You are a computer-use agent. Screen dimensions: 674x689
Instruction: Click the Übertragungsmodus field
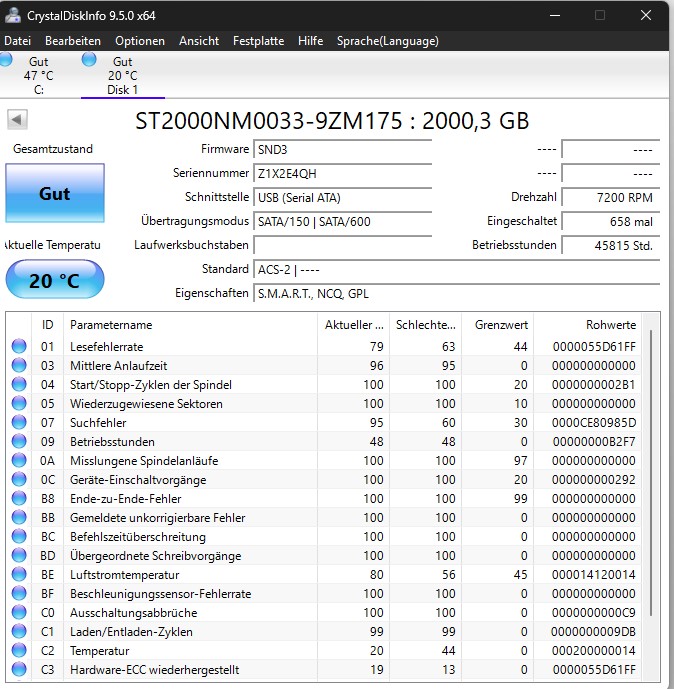point(342,221)
